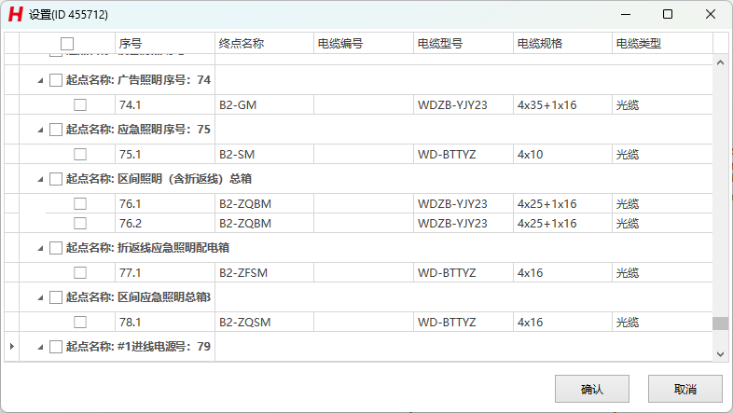Image resolution: width=733 pixels, height=413 pixels.
Task: Check the box for row 74.1
Action: (80, 104)
